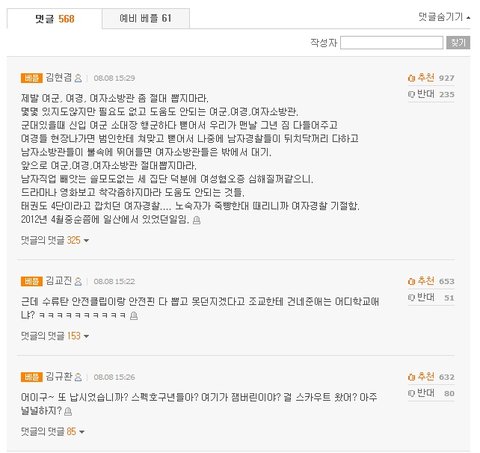Click the profile icon beside 김현겸

78,78
